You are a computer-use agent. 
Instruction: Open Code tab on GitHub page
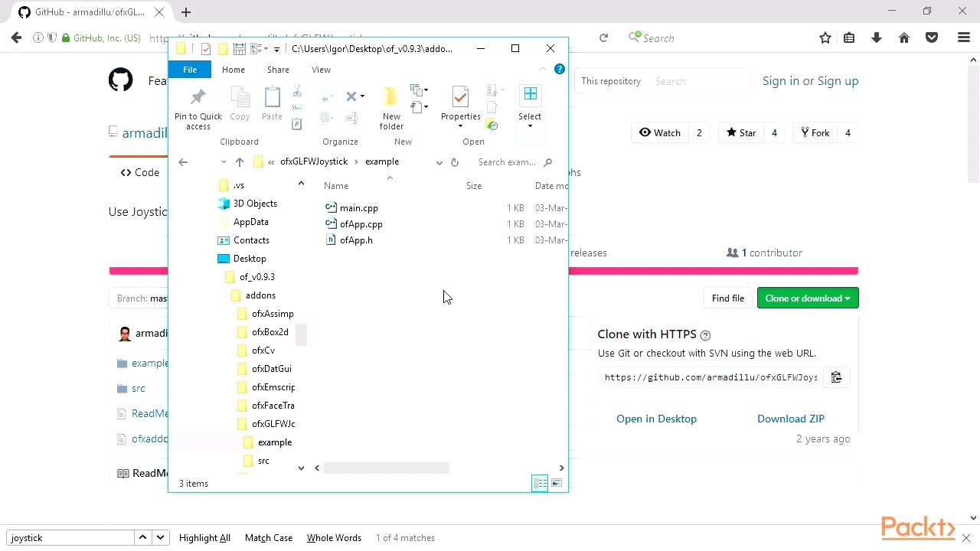140,173
